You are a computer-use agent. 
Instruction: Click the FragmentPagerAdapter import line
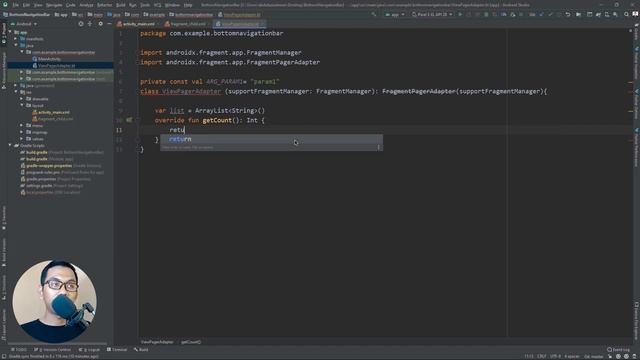click(230, 62)
